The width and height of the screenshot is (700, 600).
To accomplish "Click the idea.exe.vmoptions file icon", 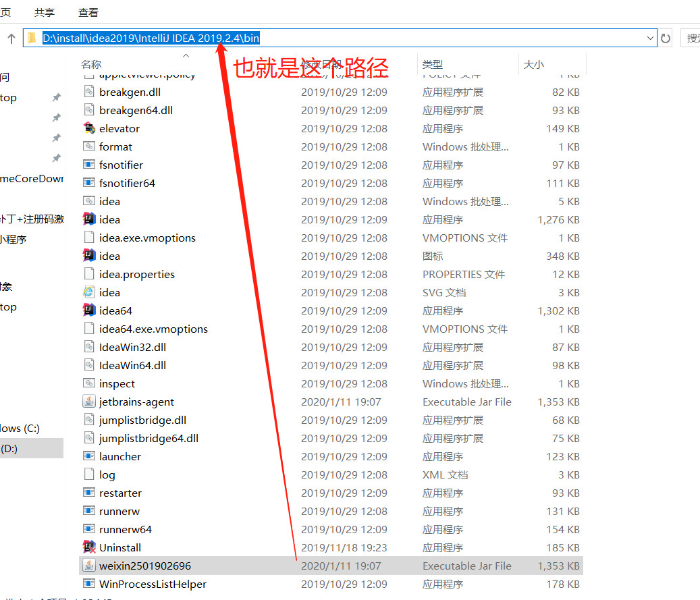I will (89, 238).
